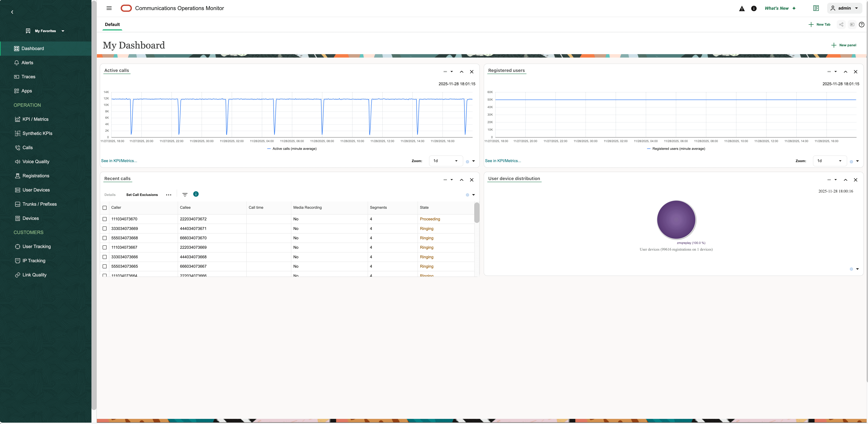The image size is (868, 424).
Task: Click the New Tab button
Action: [819, 25]
